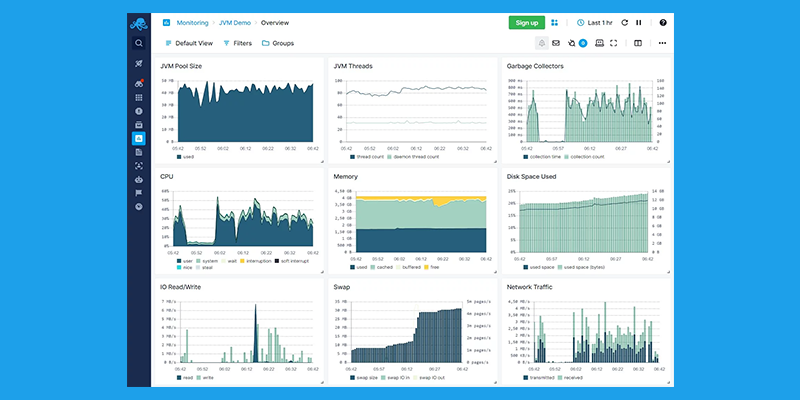This screenshot has height=400, width=800.
Task: Click the face-scan frame icon in sidebar
Action: point(139,166)
